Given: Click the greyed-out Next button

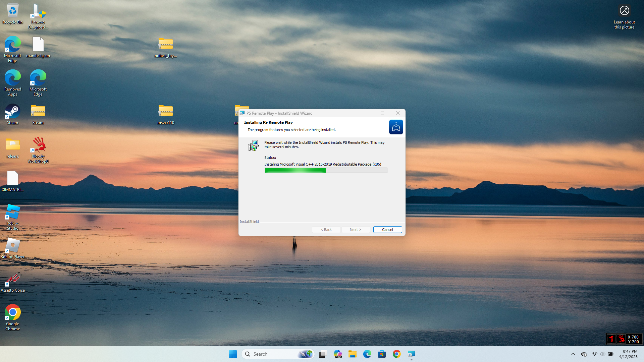Looking at the screenshot, I should (x=356, y=230).
